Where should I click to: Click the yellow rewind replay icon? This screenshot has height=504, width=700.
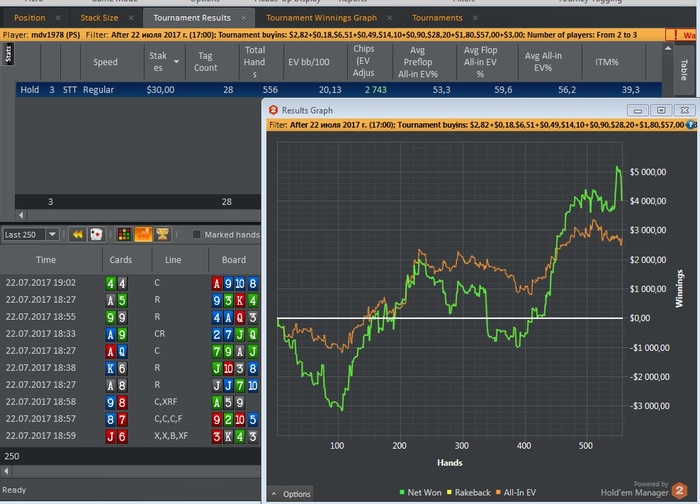(x=77, y=234)
